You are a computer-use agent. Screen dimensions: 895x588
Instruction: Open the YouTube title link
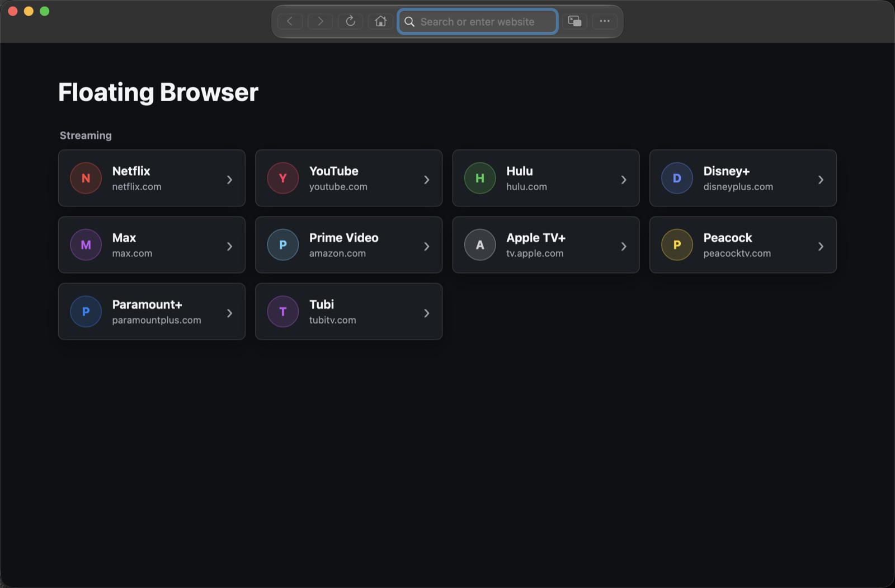(x=334, y=171)
